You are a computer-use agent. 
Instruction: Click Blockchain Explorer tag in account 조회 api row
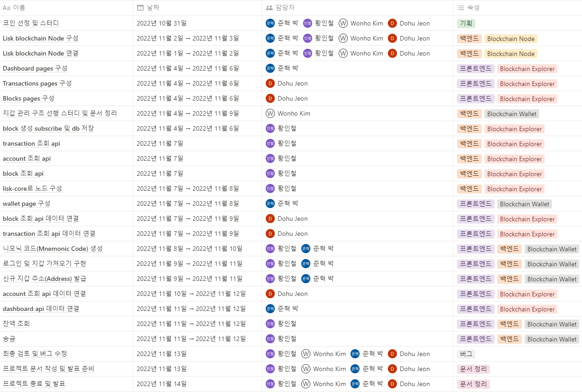pos(515,159)
